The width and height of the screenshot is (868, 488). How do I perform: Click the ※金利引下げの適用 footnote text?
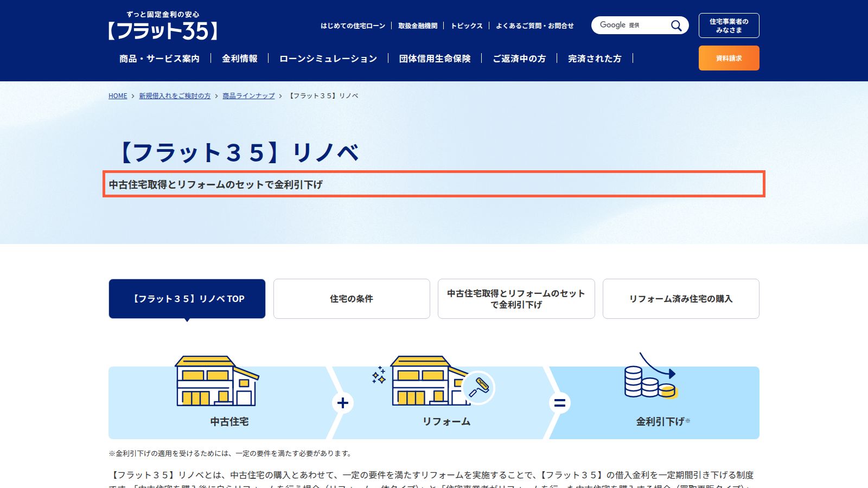(231, 453)
